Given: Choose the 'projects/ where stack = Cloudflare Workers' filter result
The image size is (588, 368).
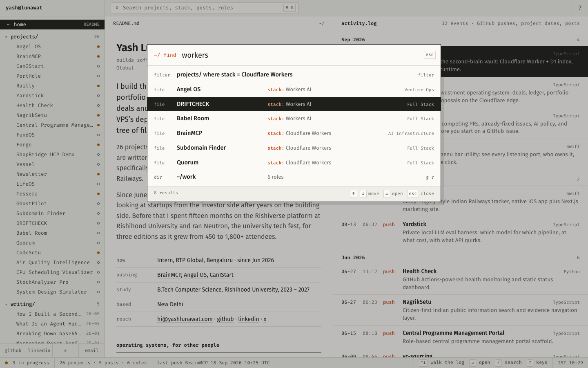Looking at the screenshot, I should click(294, 75).
